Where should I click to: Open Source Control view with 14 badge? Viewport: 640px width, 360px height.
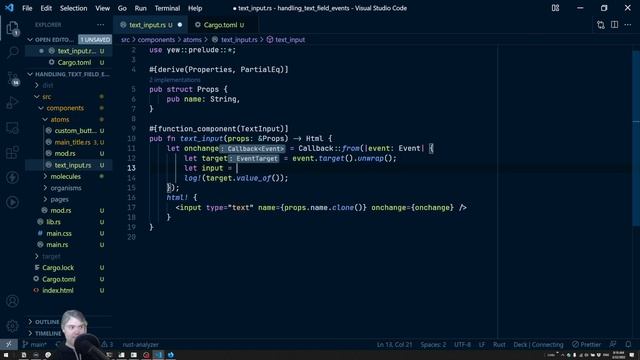pyautogui.click(x=12, y=78)
